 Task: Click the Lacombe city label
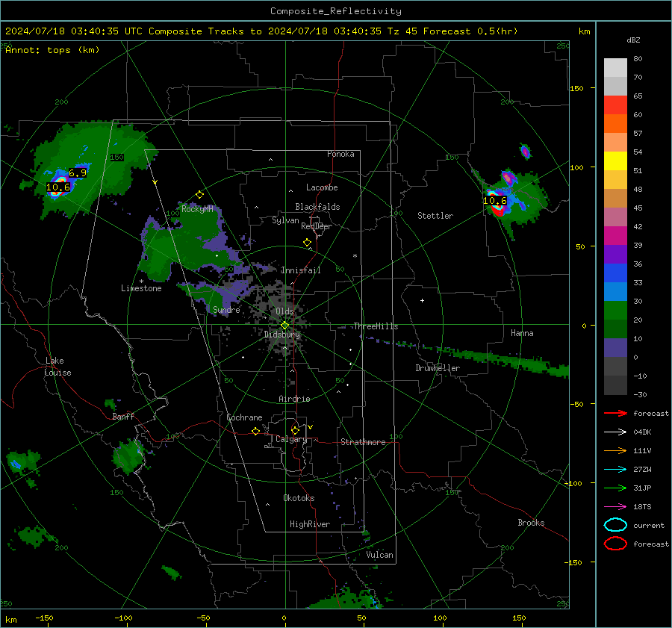322,187
